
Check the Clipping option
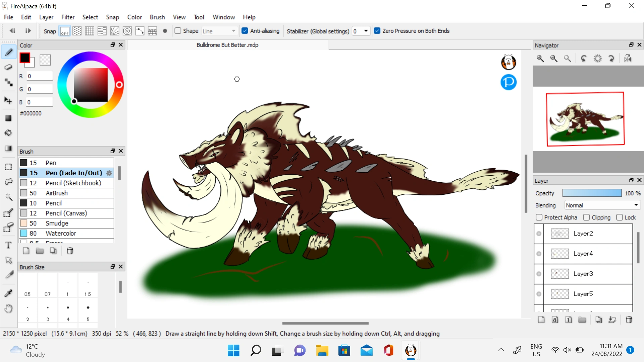point(586,218)
